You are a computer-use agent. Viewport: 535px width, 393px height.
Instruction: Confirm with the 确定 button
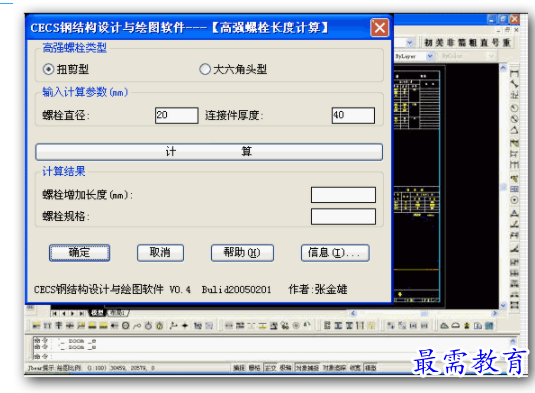pyautogui.click(x=79, y=253)
